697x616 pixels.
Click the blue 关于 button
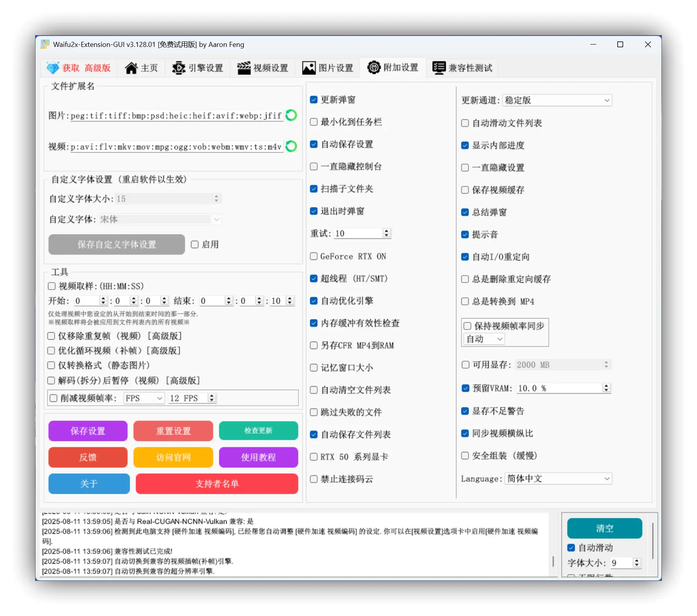tap(89, 484)
